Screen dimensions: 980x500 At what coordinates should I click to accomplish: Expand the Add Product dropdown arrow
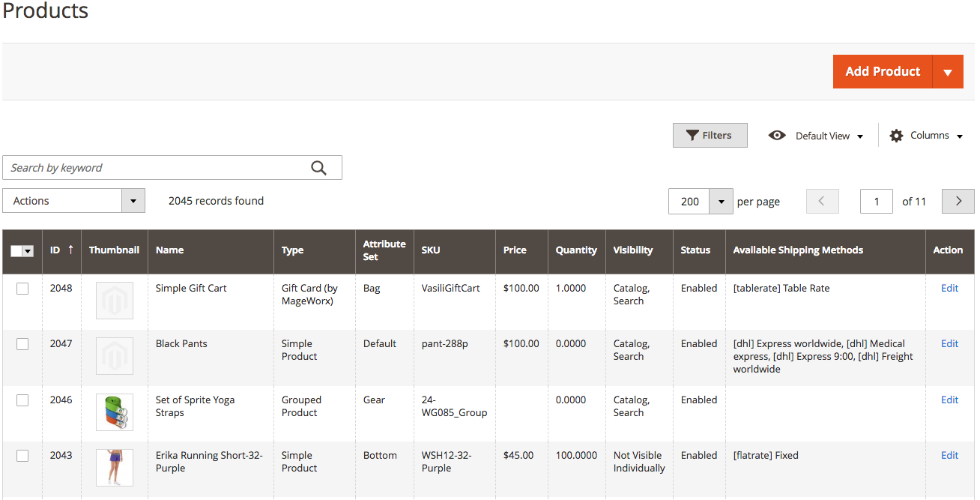(x=948, y=71)
